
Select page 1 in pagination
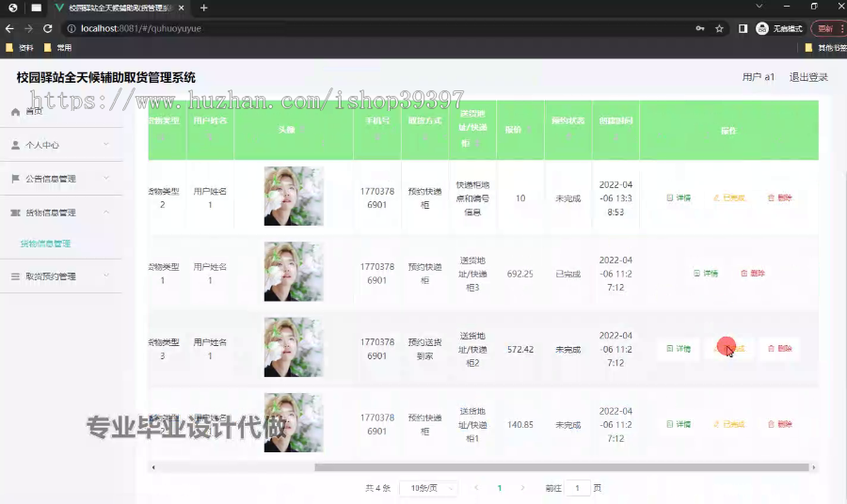[x=499, y=488]
